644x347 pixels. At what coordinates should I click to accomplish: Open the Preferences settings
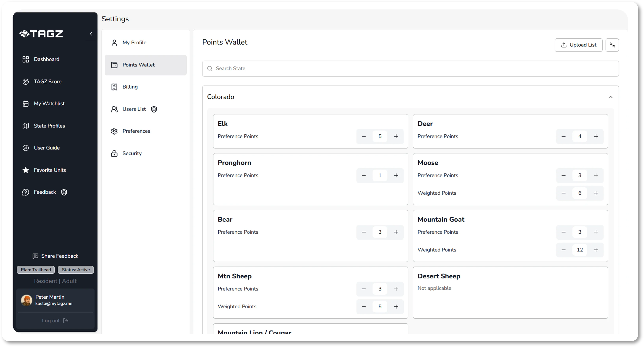click(136, 131)
